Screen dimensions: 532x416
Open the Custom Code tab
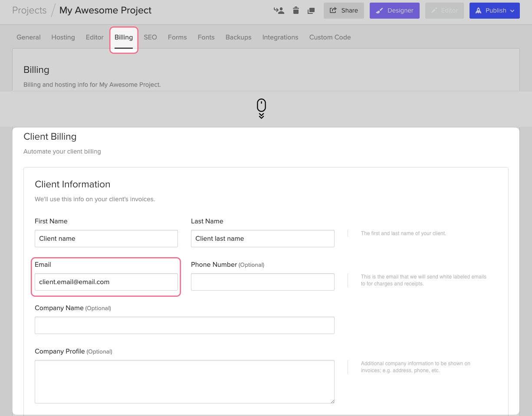coord(330,37)
